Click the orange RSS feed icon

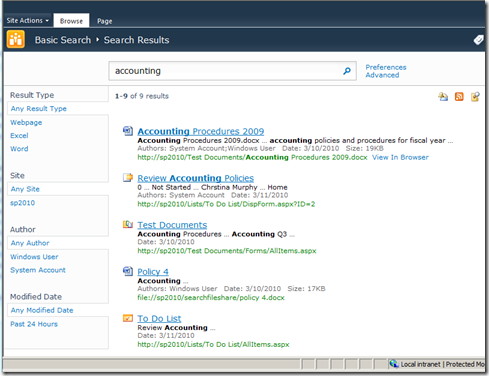click(x=459, y=97)
